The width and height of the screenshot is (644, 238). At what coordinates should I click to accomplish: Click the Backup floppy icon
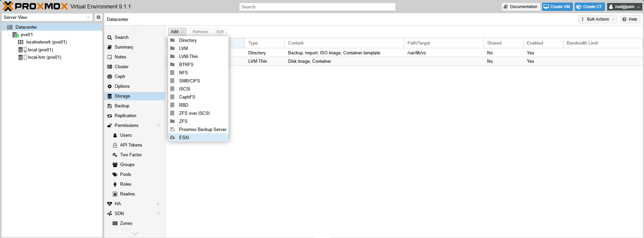(110, 106)
